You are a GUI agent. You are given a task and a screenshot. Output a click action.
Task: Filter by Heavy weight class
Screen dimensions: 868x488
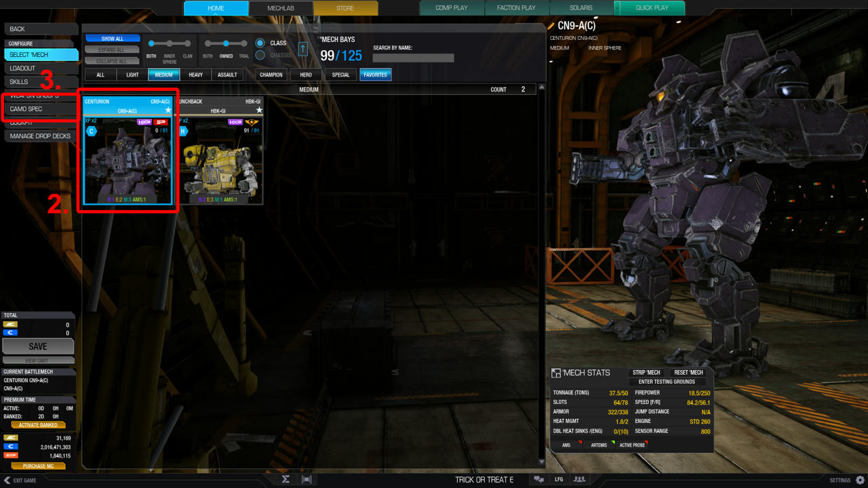[x=196, y=75]
